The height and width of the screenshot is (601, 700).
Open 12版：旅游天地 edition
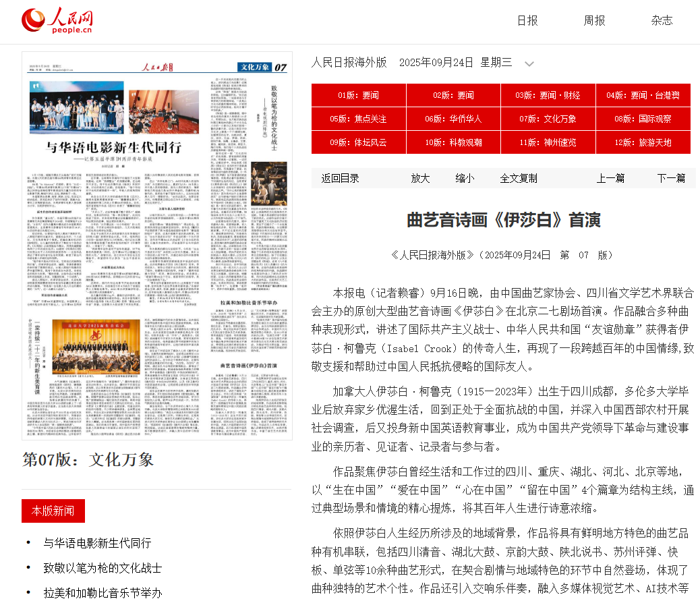click(643, 142)
